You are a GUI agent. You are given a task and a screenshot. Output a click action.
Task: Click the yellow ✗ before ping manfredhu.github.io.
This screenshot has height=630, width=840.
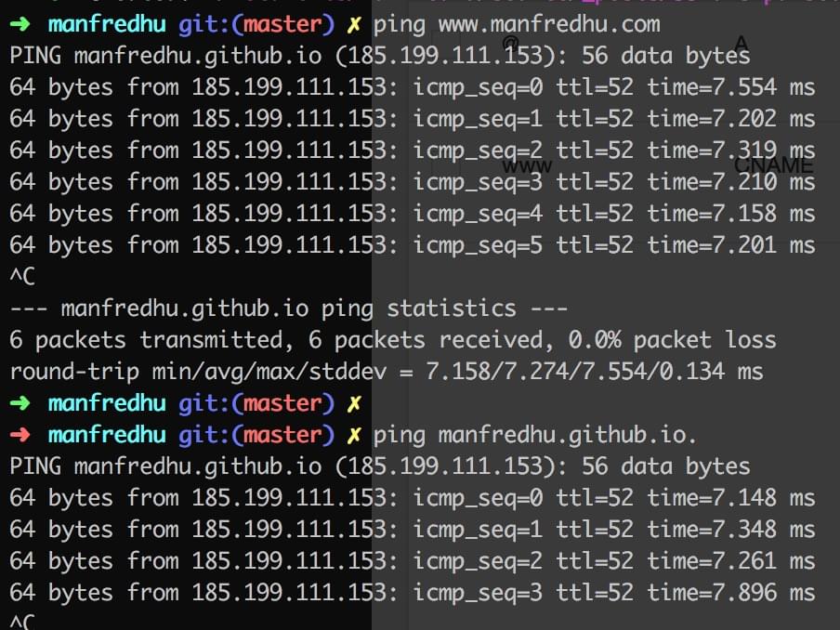tap(354, 435)
